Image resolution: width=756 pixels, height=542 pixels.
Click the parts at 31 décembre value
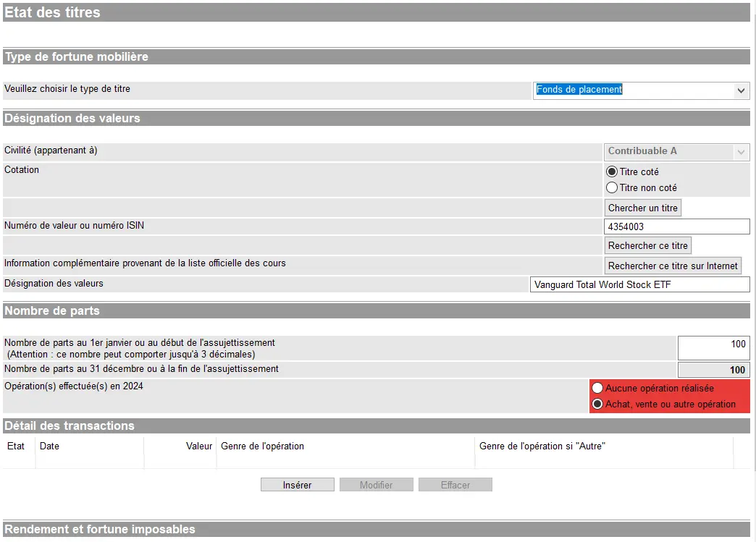pos(713,370)
